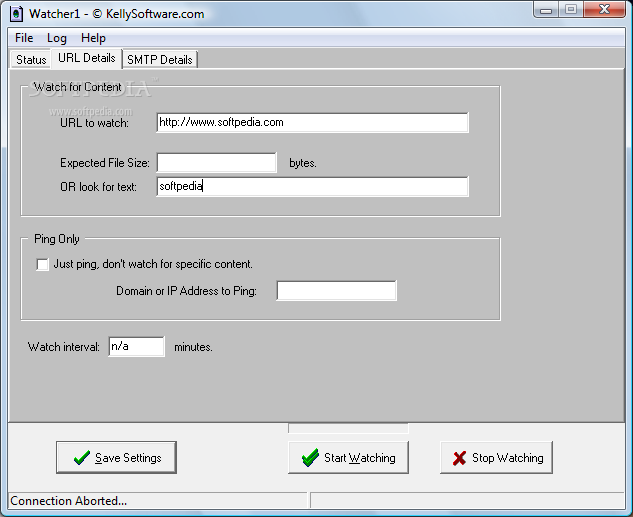Click the OR look for text field

click(312, 186)
